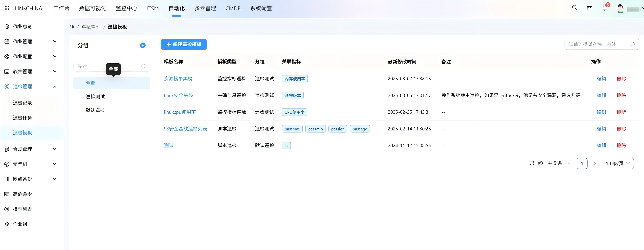644x250 pixels.
Task: Delete the 资源榜单黑榜 template row
Action: pyautogui.click(x=622, y=79)
